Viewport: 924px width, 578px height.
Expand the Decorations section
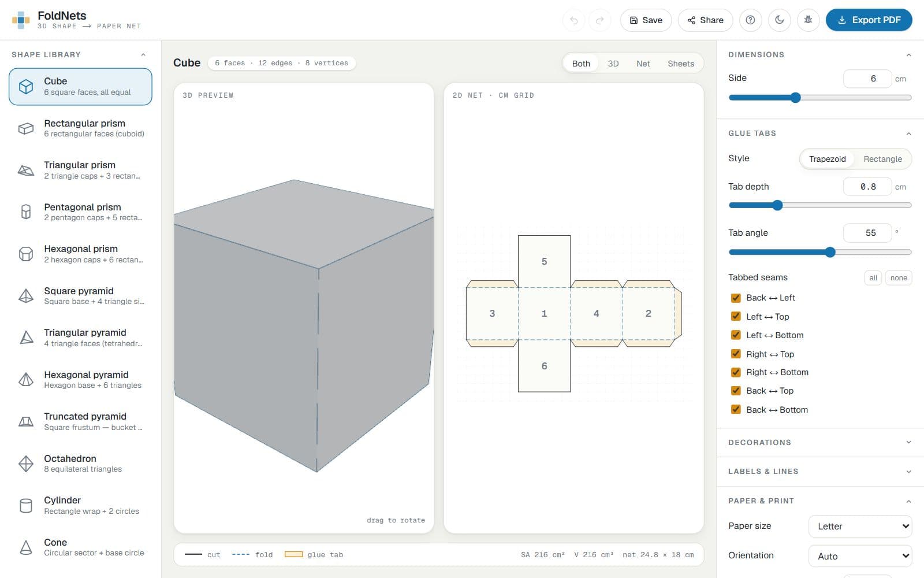908,442
